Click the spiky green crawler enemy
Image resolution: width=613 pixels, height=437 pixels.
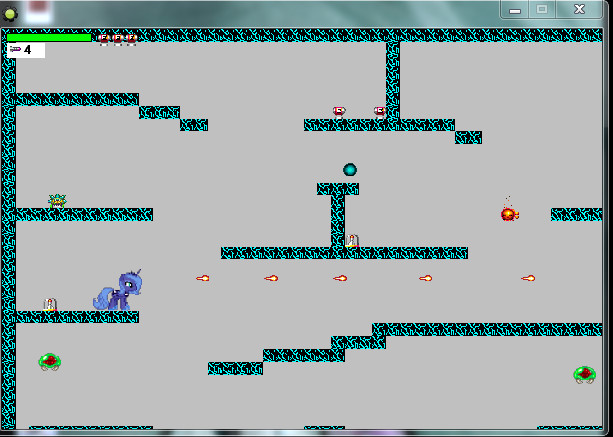[57, 201]
